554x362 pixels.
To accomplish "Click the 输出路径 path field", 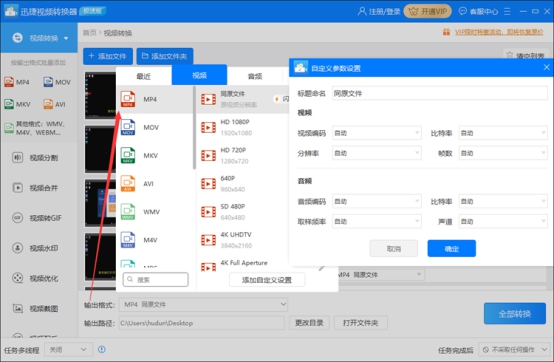I will [x=201, y=323].
